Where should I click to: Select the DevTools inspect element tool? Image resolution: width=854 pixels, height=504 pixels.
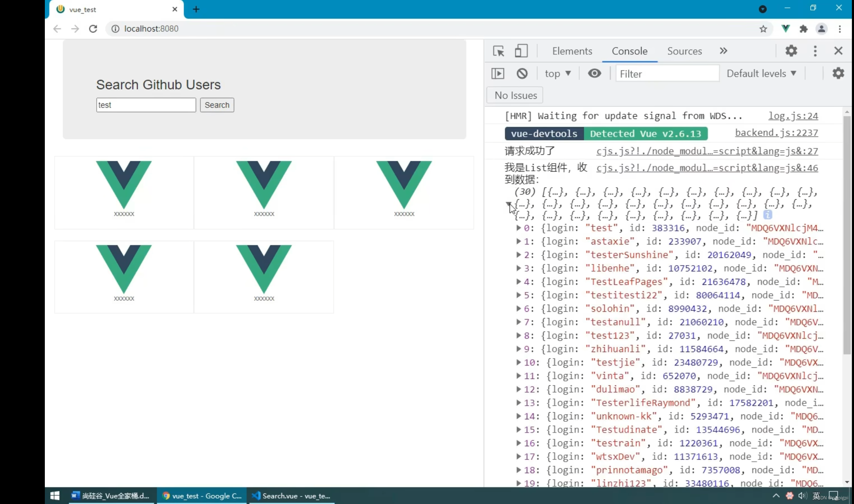click(498, 51)
